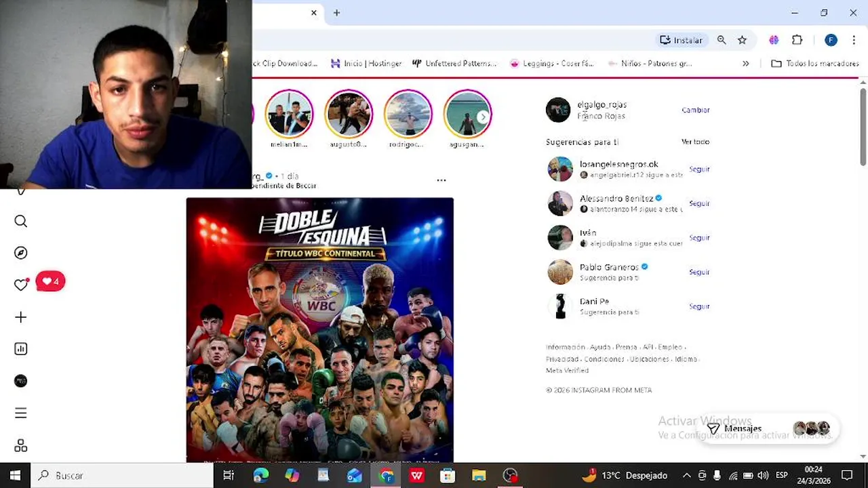The image size is (868, 488).
Task: Open Chrome extensions puzzle icon
Action: 797,40
